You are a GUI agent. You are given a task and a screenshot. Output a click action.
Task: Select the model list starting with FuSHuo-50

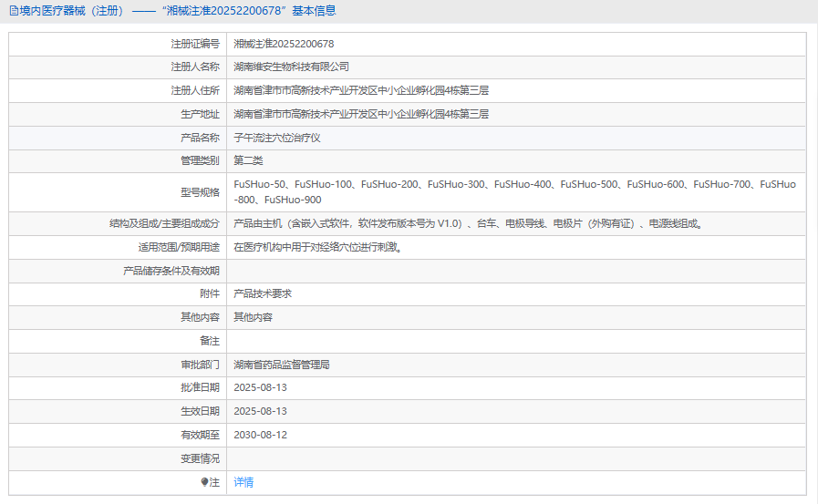point(515,191)
